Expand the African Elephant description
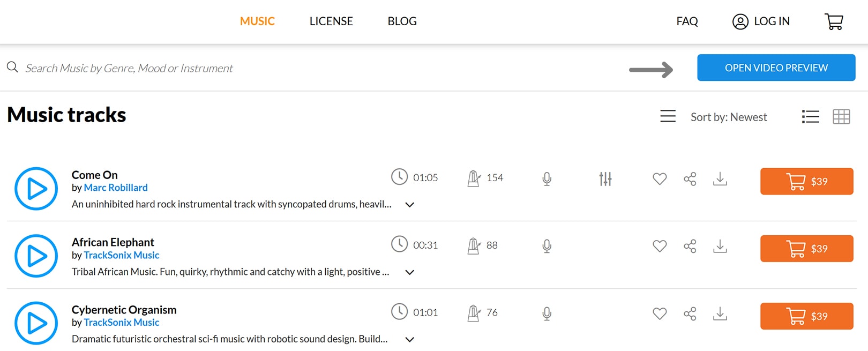868x351 pixels. [x=410, y=272]
